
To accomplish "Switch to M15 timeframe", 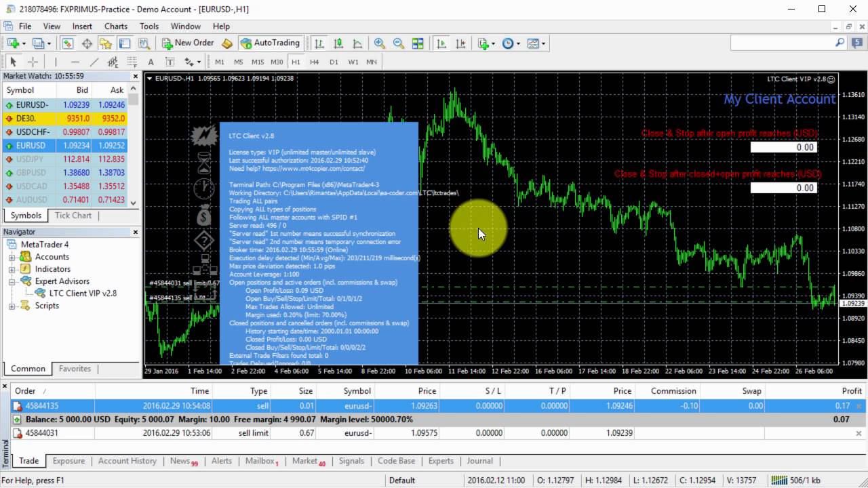I will click(258, 62).
